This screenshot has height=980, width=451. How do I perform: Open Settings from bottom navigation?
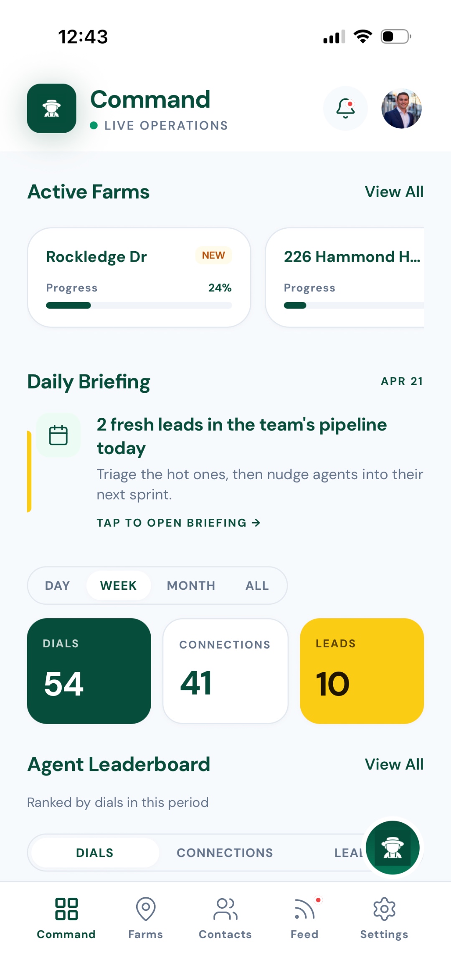tap(384, 917)
